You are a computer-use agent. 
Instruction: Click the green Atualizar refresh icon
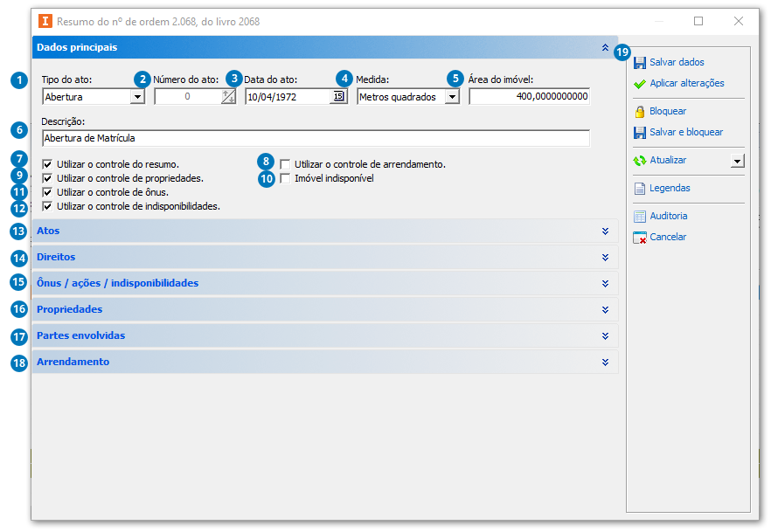(640, 161)
